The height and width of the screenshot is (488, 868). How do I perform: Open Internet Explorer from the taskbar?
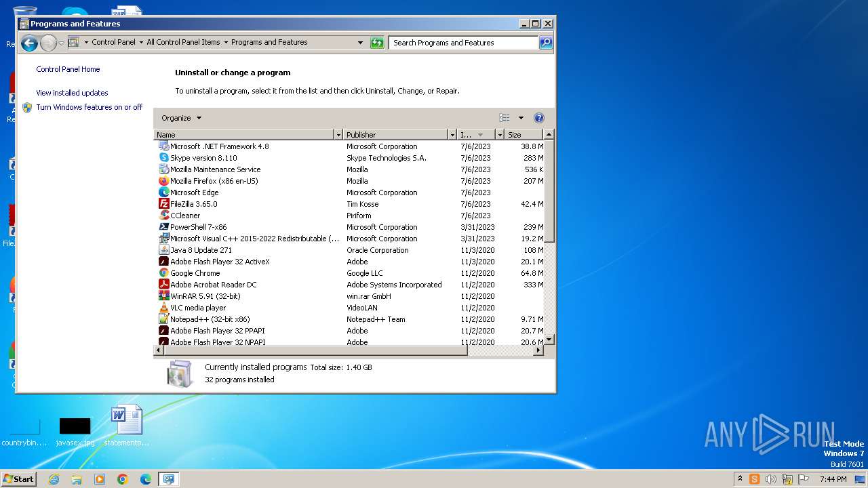(54, 479)
